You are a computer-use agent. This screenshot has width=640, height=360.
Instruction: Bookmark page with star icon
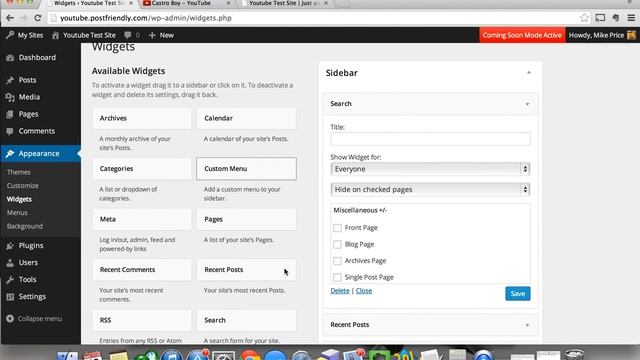tap(584, 18)
